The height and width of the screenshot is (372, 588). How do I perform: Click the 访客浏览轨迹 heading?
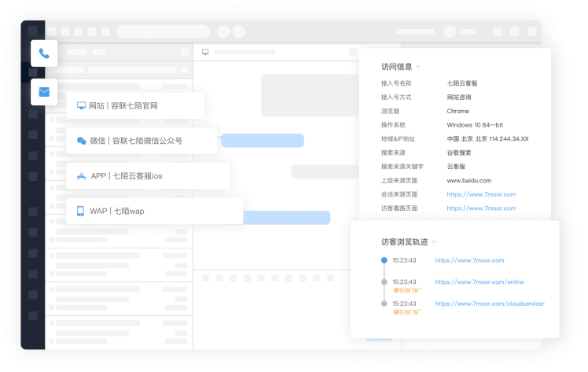405,242
